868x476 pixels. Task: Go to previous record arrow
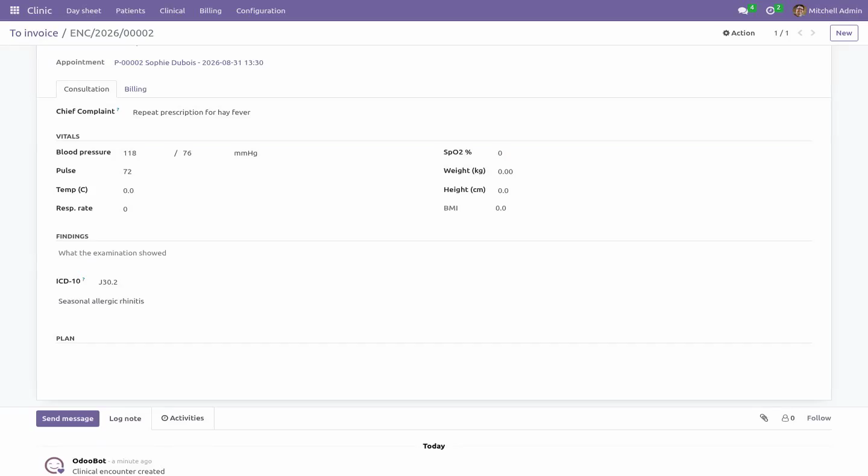(x=800, y=33)
